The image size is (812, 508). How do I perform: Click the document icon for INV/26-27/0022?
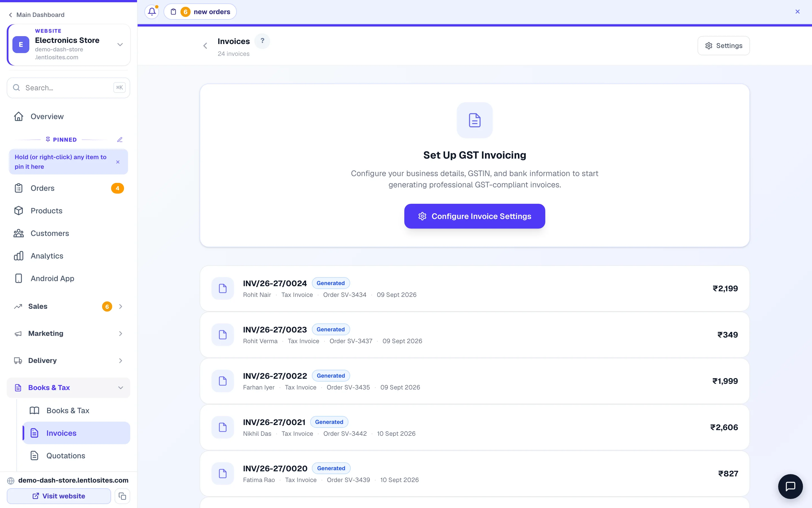(222, 381)
